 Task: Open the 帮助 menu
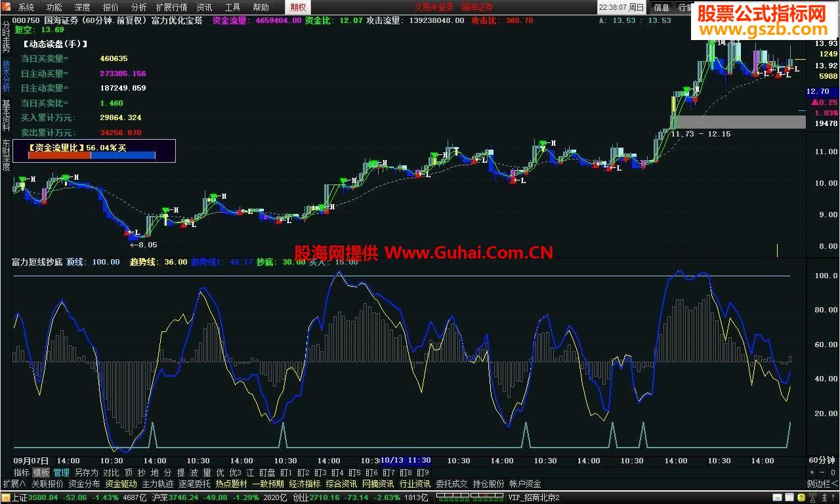(x=261, y=7)
